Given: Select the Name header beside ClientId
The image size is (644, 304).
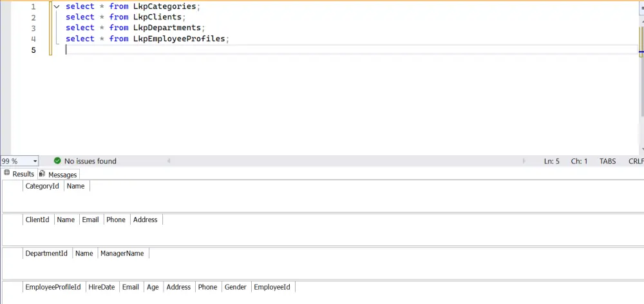Looking at the screenshot, I should point(66,220).
